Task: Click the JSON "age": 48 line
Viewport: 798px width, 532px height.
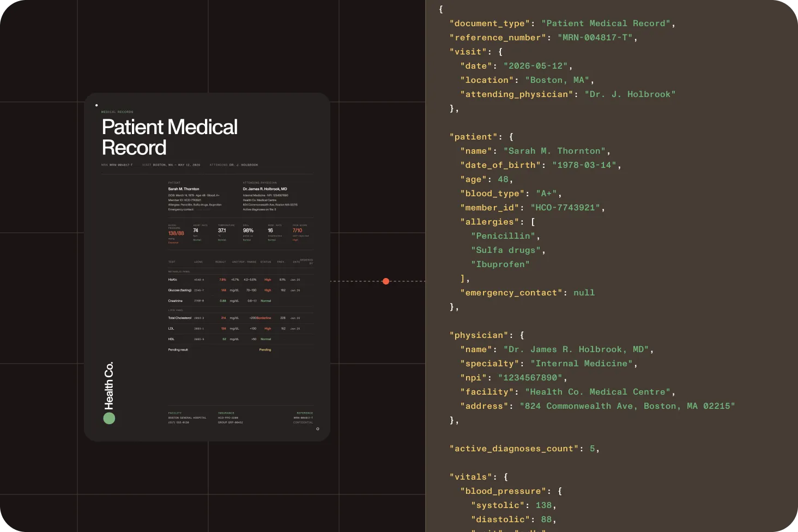Action: [x=487, y=179]
